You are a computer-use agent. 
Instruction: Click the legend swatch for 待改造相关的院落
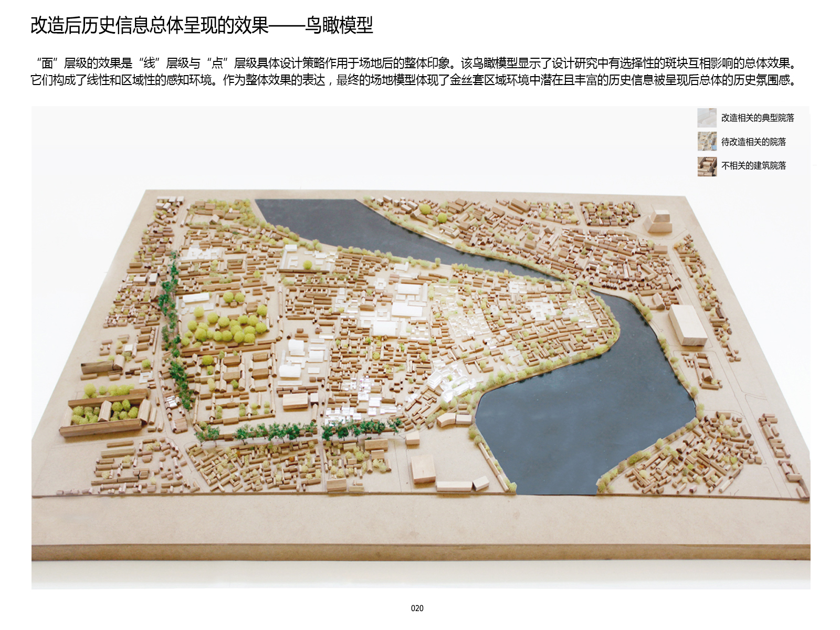(707, 141)
